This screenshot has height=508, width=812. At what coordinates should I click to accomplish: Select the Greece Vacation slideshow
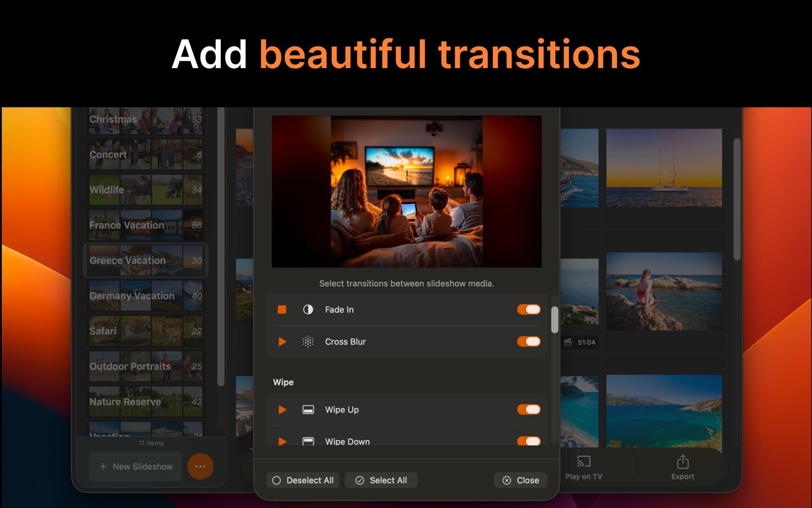[x=146, y=260]
